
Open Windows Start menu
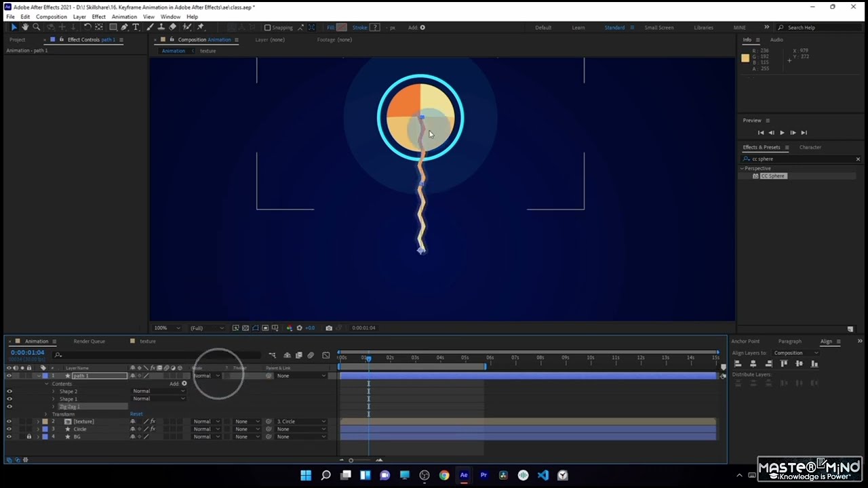tap(306, 475)
